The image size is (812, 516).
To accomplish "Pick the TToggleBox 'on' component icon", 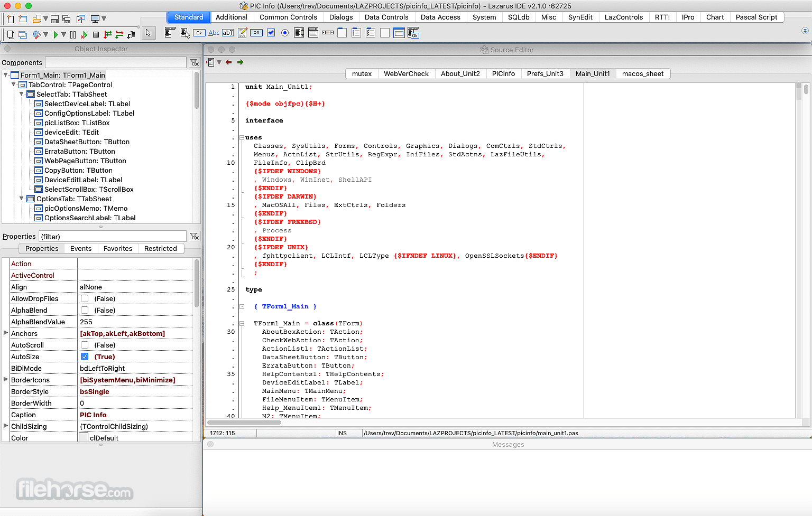I will [256, 33].
